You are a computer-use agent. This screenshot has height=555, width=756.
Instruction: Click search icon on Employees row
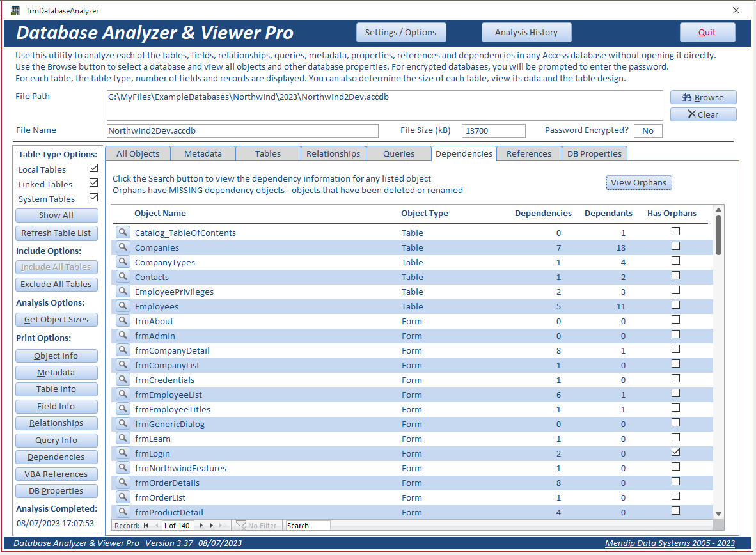123,306
